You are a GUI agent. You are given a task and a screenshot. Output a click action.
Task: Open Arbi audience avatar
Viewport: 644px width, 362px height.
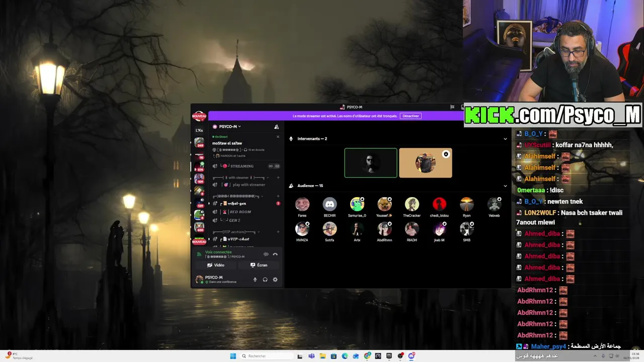pyautogui.click(x=357, y=229)
